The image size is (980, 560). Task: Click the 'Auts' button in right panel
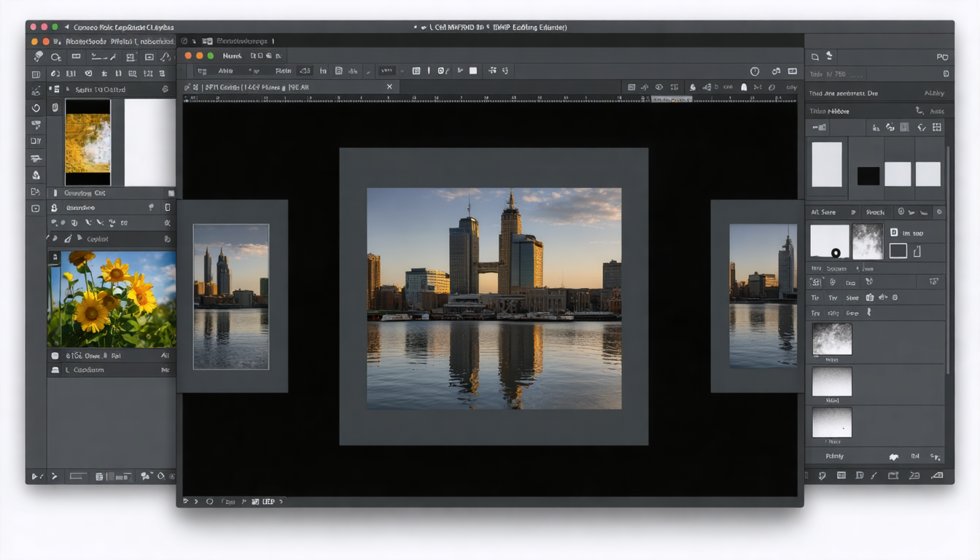point(938,111)
